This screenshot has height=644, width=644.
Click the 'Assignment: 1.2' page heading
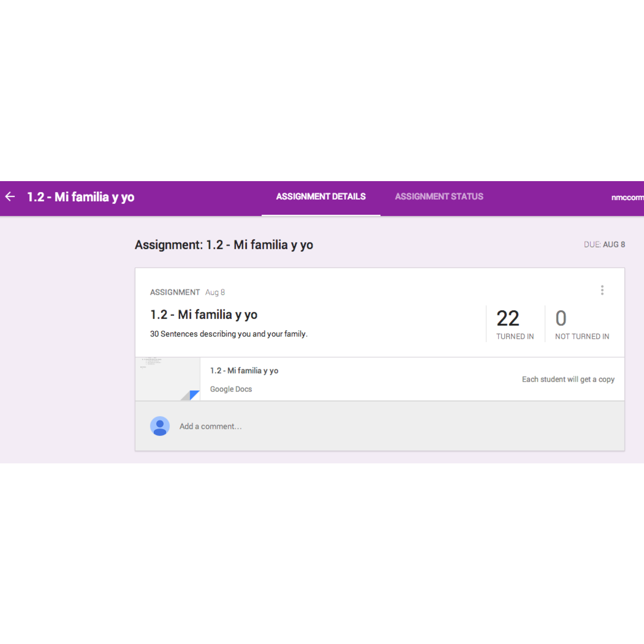click(224, 245)
